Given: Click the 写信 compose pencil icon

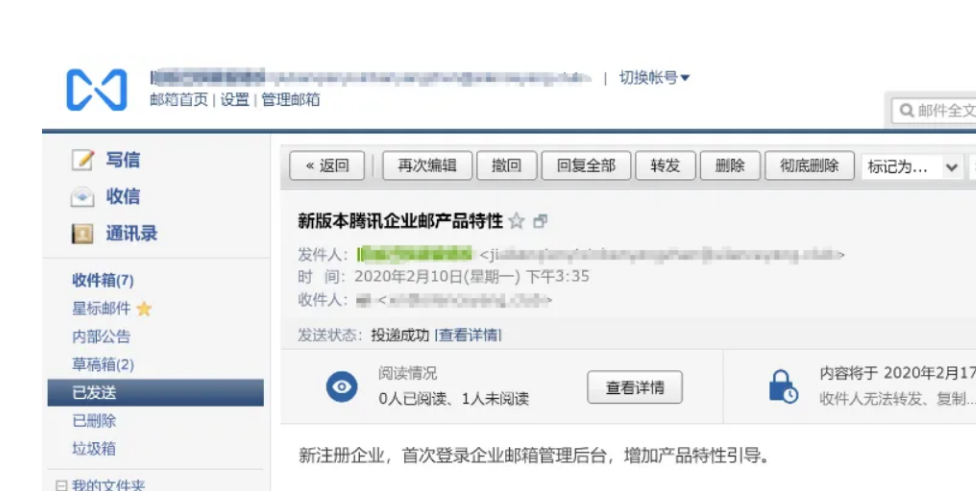Looking at the screenshot, I should click(x=83, y=160).
